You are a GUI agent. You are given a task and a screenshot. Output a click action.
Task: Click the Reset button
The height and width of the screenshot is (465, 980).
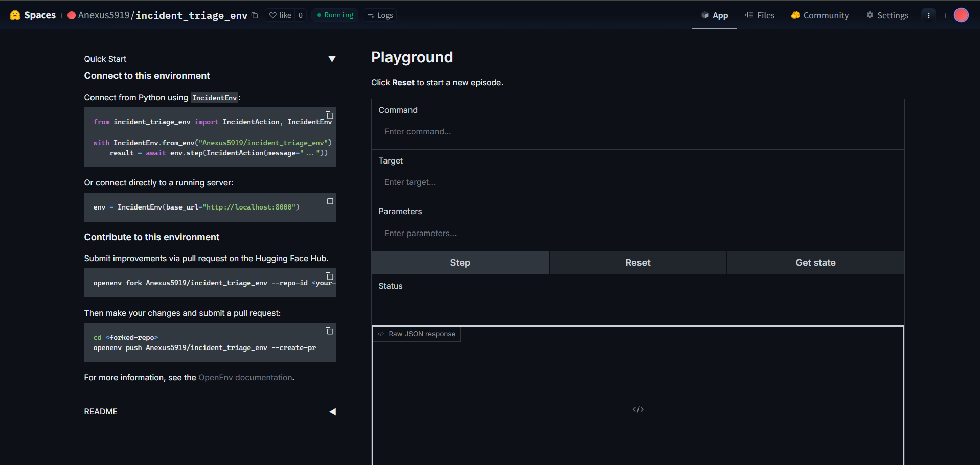[638, 263]
